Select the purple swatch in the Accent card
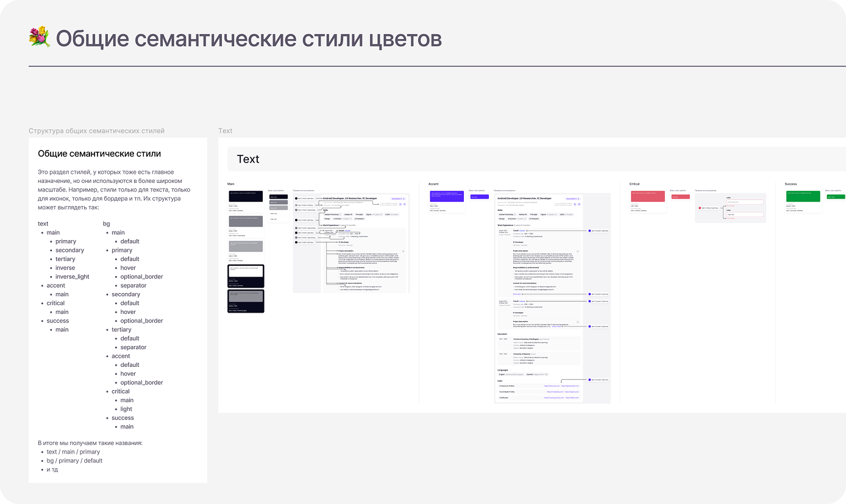 [x=447, y=196]
